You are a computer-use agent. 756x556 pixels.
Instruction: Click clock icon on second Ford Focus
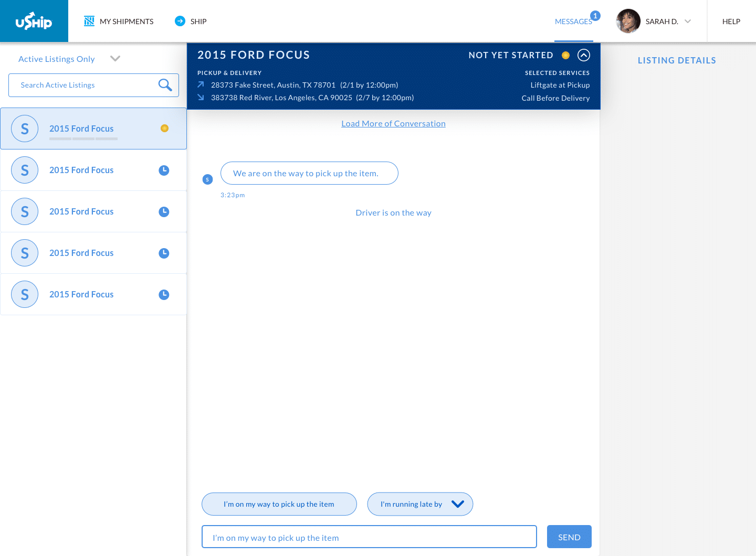(164, 170)
